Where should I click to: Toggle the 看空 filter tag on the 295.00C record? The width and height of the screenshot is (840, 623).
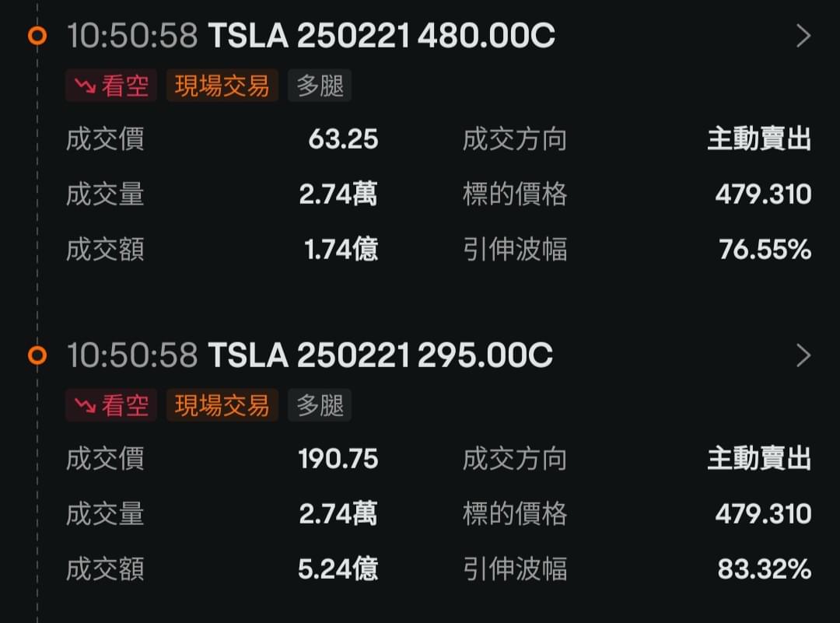110,405
